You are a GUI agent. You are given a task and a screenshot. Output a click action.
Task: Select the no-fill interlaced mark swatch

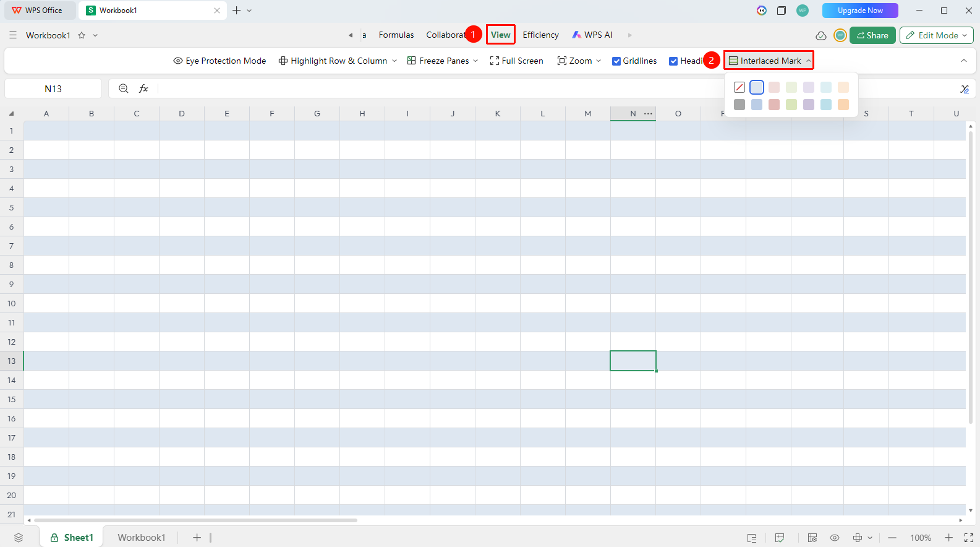coord(739,87)
